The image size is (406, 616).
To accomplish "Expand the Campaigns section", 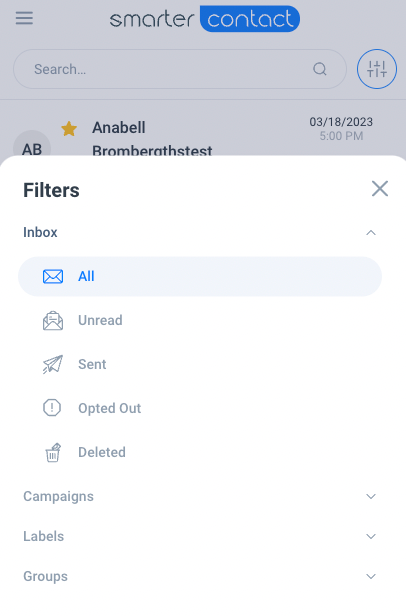I will pos(200,496).
